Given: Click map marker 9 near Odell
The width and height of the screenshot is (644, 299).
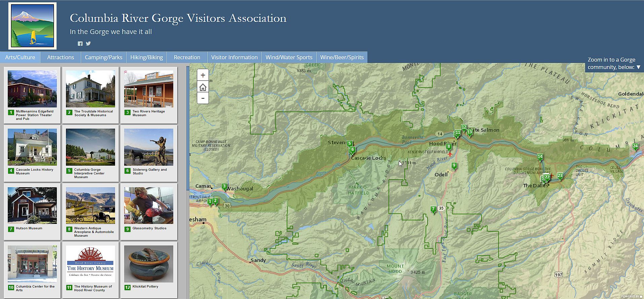Looking at the screenshot, I should [454, 166].
